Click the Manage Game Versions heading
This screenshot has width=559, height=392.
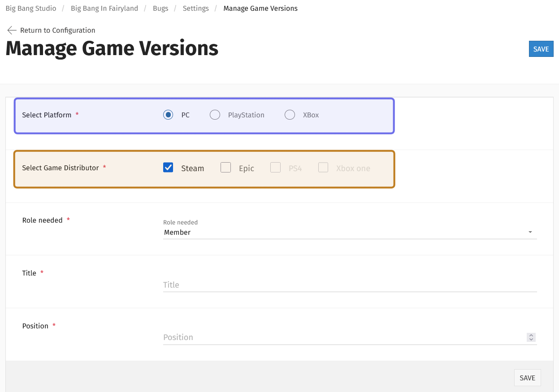click(x=112, y=48)
